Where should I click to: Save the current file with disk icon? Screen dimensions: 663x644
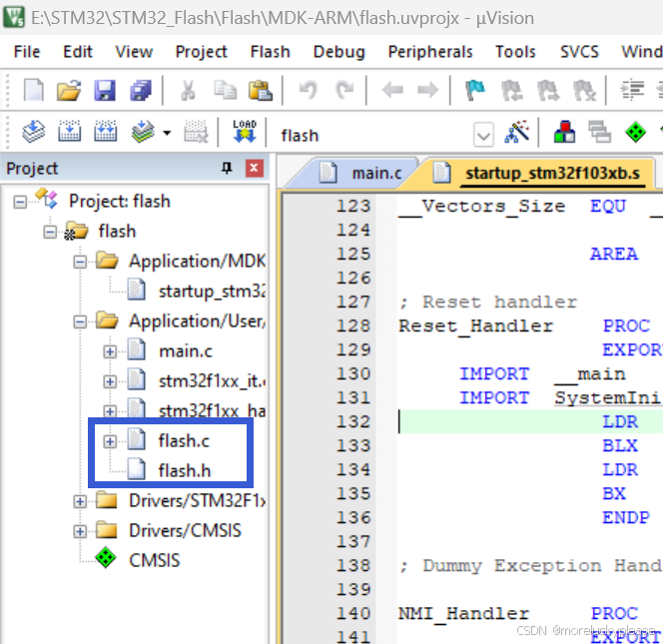105,90
